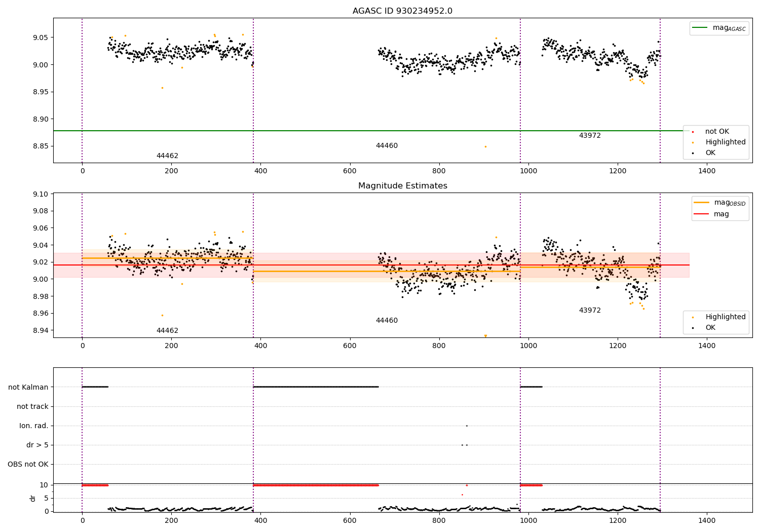This screenshot has width=760, height=532.
Task: Select the orange mag OBSID legend line
Action: (702, 203)
